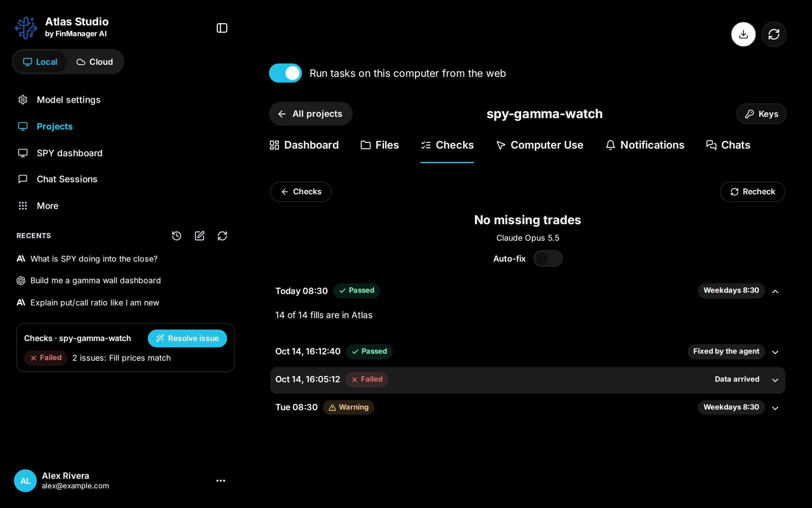This screenshot has width=812, height=508.
Task: Click the Model settings gear icon
Action: pos(23,100)
